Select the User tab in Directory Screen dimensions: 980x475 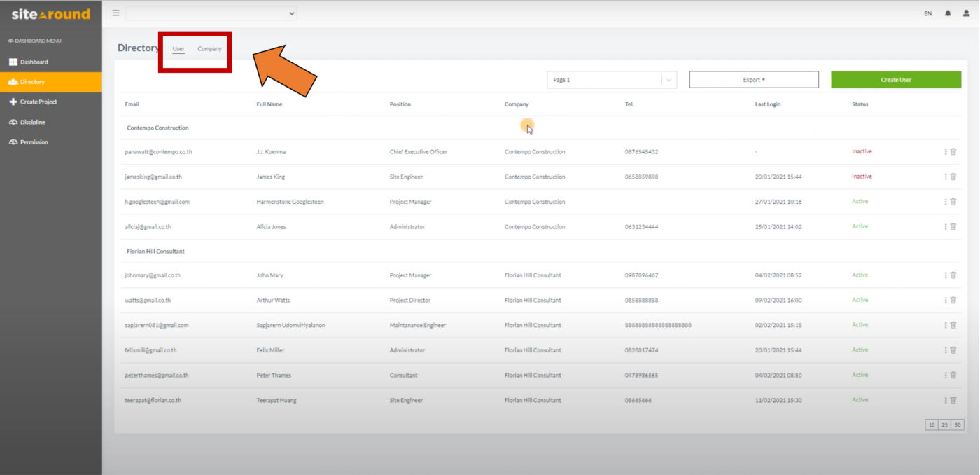tap(178, 48)
